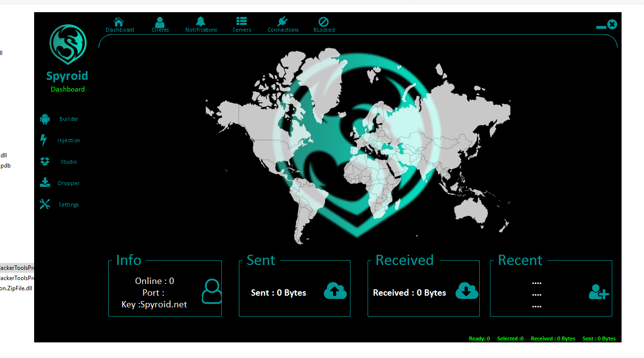644x358 pixels.
Task: Click the Notifications bell icon
Action: (x=201, y=21)
